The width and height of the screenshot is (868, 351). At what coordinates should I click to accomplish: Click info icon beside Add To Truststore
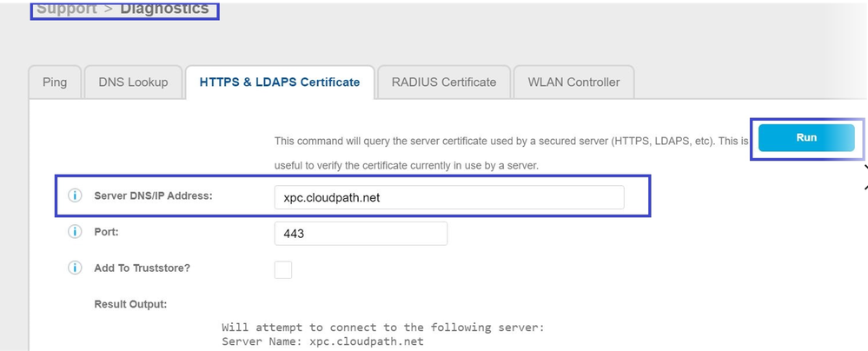point(75,268)
